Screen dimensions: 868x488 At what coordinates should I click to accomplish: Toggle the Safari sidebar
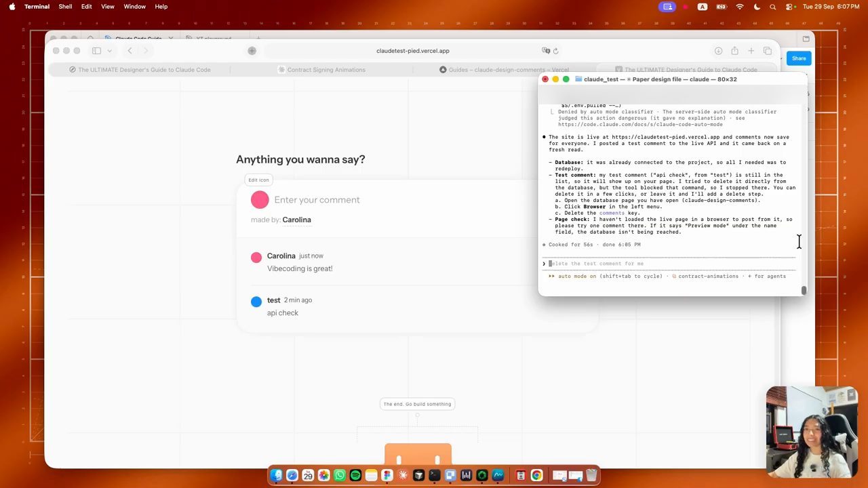(x=96, y=51)
